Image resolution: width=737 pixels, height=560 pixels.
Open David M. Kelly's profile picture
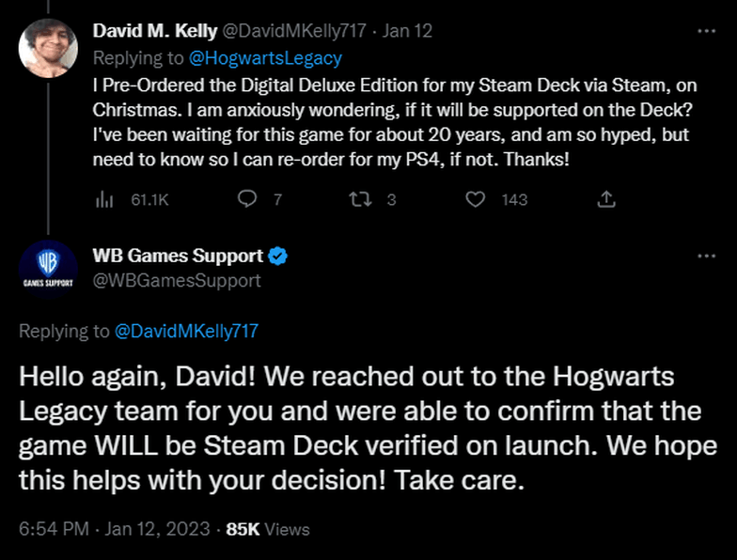[x=48, y=49]
